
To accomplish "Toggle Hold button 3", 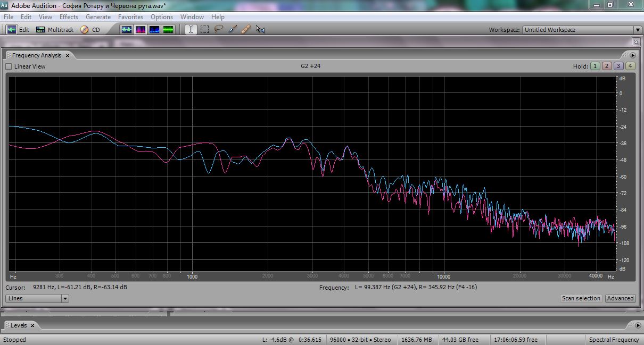I will (x=618, y=66).
